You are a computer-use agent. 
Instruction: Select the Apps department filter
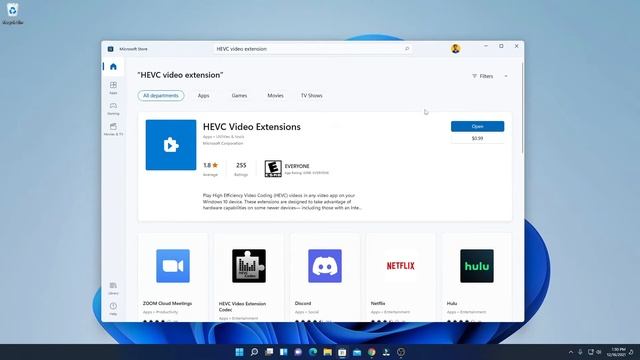203,96
